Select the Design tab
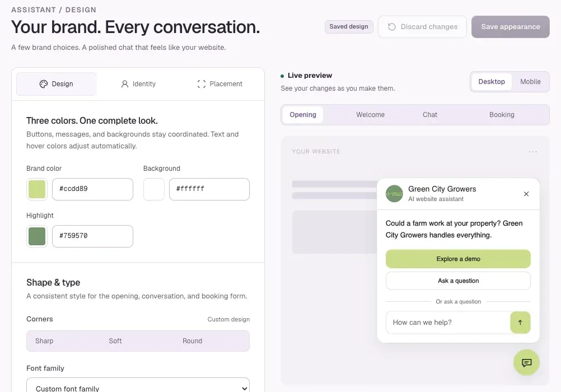This screenshot has height=392, width=561. pyautogui.click(x=56, y=84)
